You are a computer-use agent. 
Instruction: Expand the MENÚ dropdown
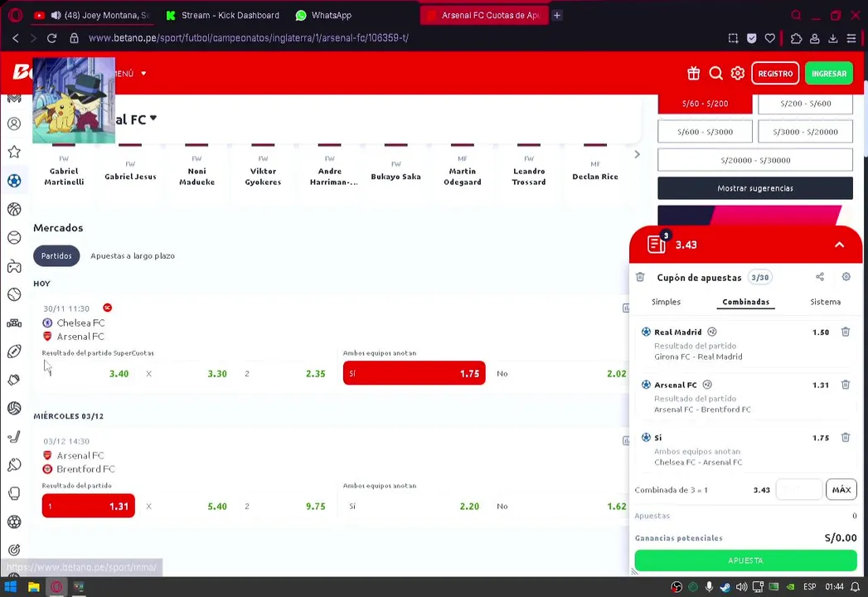tap(131, 73)
